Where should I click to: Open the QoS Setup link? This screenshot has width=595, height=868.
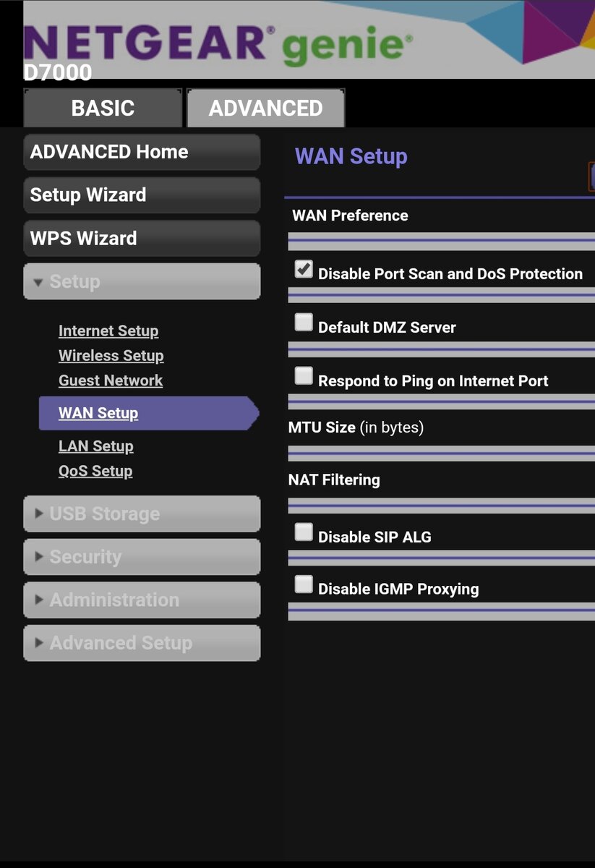click(95, 471)
